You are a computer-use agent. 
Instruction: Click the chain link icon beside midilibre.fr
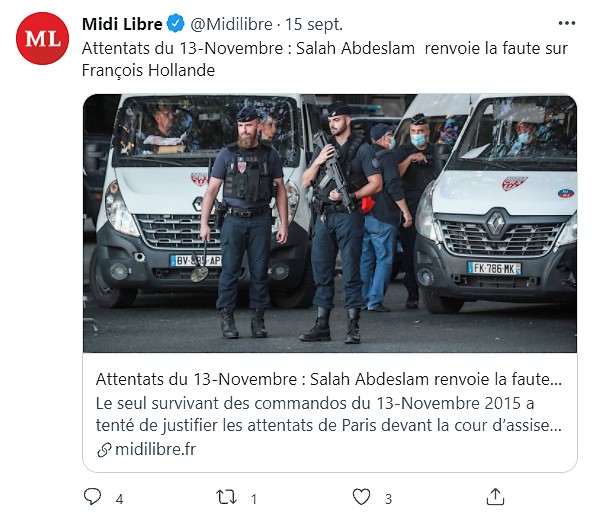tap(104, 450)
